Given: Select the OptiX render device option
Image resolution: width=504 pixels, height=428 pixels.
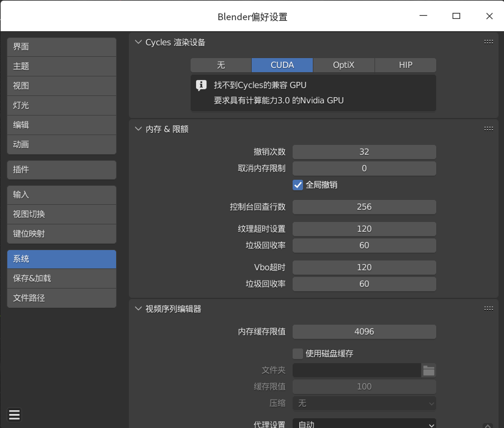Looking at the screenshot, I should 343,65.
